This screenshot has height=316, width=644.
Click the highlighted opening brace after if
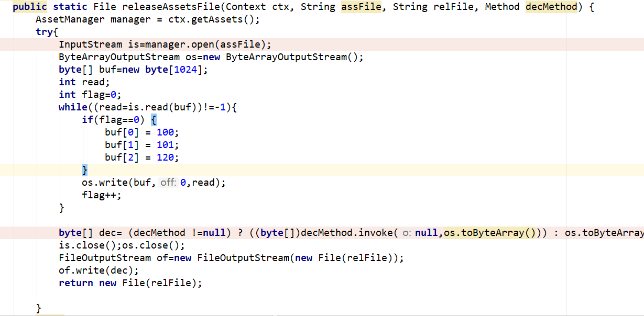point(154,120)
